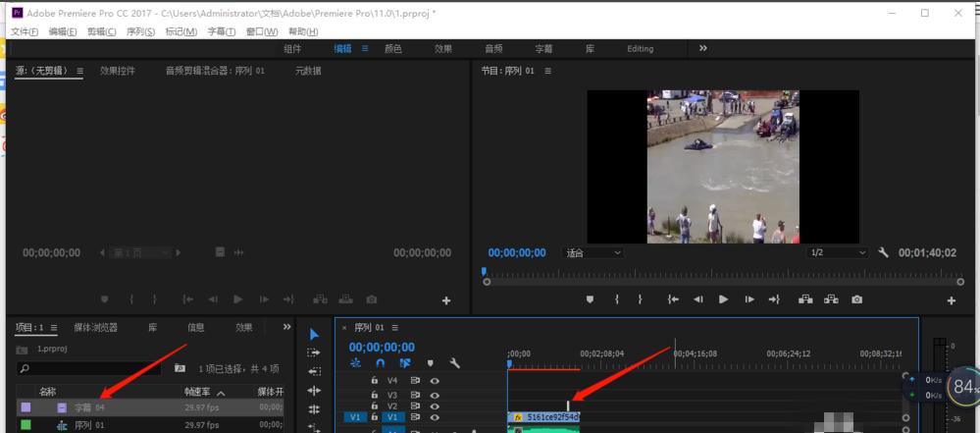
Task: Select the Selection tool arrow in the tools panel
Action: coord(314,335)
